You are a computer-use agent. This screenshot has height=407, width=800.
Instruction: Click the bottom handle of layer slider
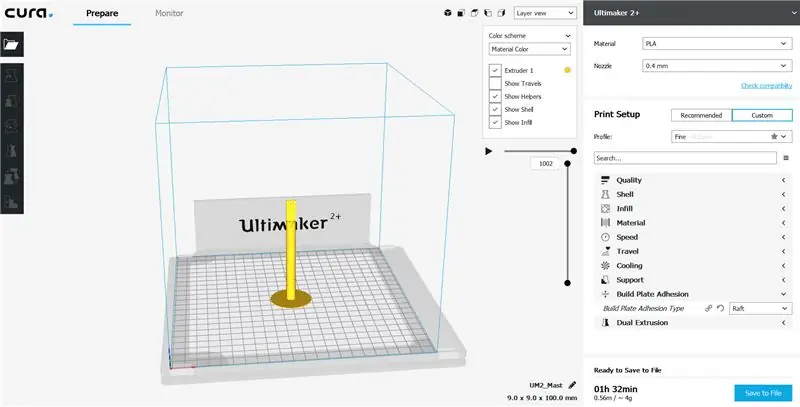pos(567,283)
